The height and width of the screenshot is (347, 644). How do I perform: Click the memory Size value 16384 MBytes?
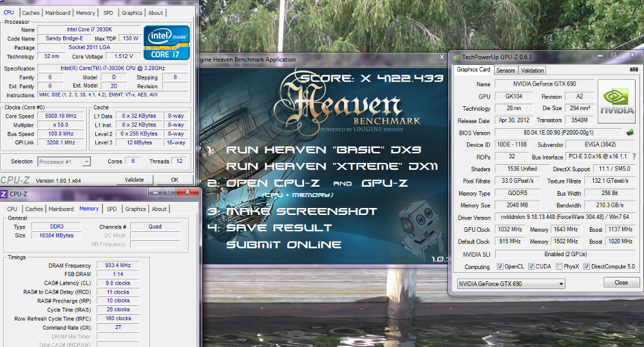[x=57, y=235]
